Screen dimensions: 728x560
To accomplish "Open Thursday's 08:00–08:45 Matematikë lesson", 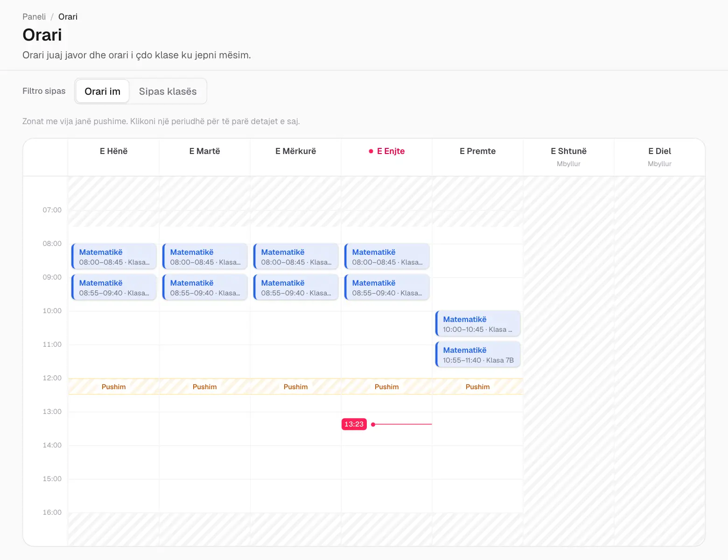I will point(387,256).
